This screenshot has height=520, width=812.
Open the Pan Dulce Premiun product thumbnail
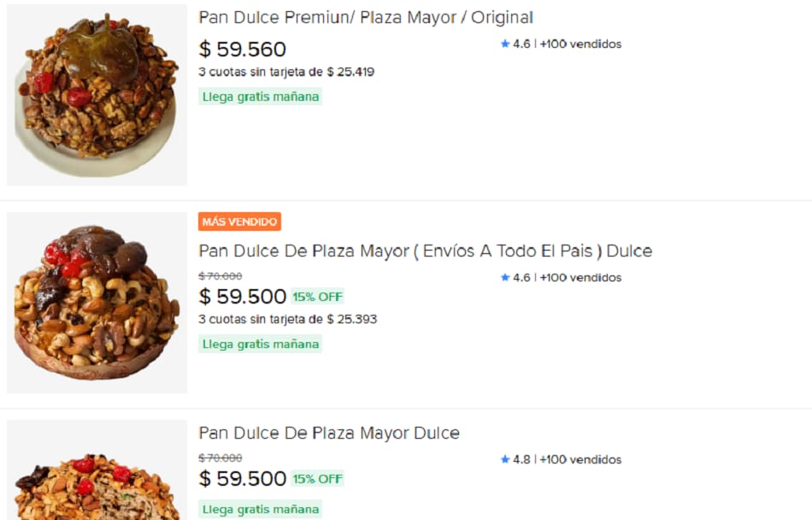(97, 94)
